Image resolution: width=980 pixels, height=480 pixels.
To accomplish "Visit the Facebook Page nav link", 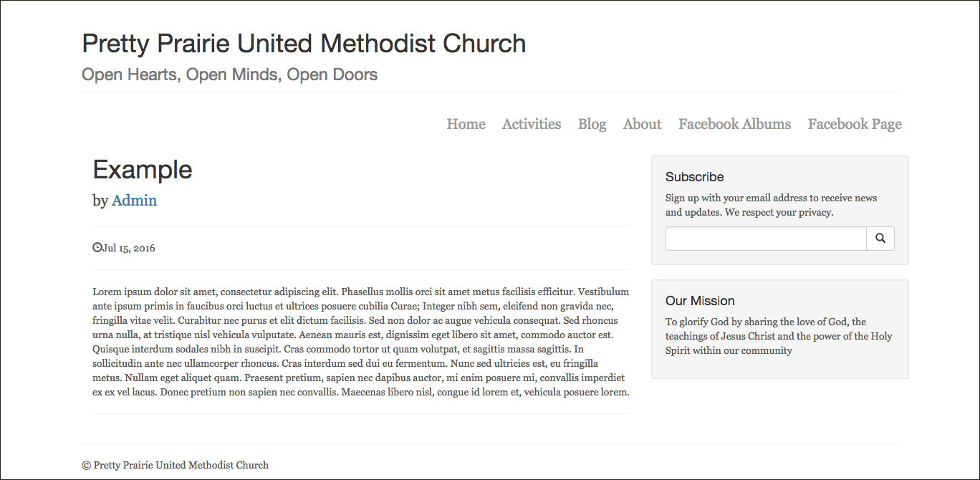I will pos(855,124).
